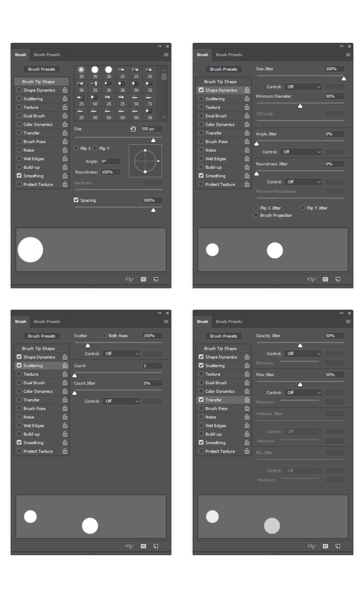Open Preset Manager icon in the Scatter settings panel
The width and height of the screenshot is (364, 598).
pyautogui.click(x=143, y=546)
